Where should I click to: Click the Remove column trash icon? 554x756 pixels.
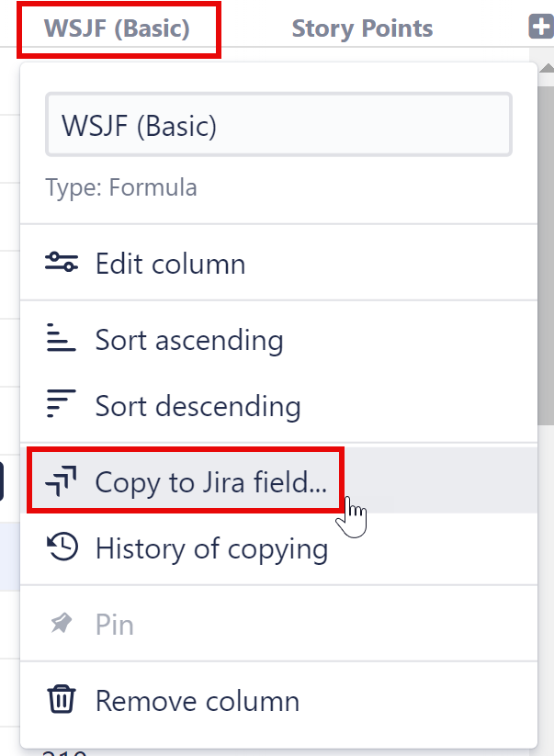pyautogui.click(x=62, y=699)
